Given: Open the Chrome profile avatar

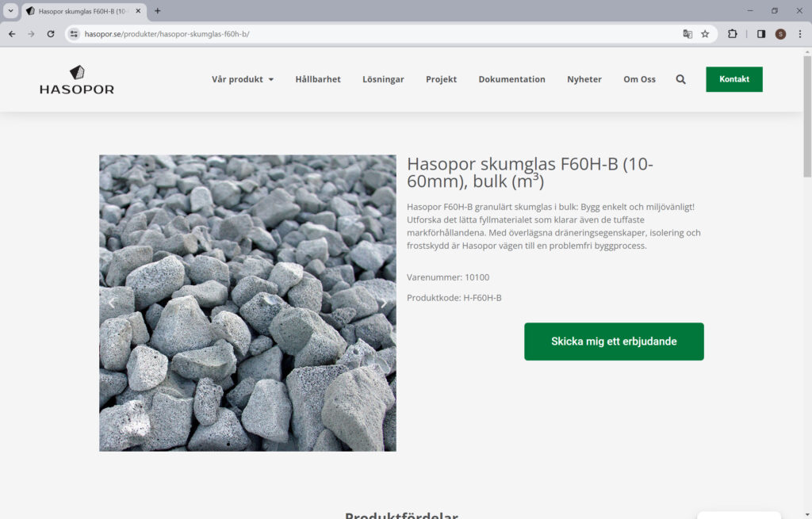Looking at the screenshot, I should point(780,34).
